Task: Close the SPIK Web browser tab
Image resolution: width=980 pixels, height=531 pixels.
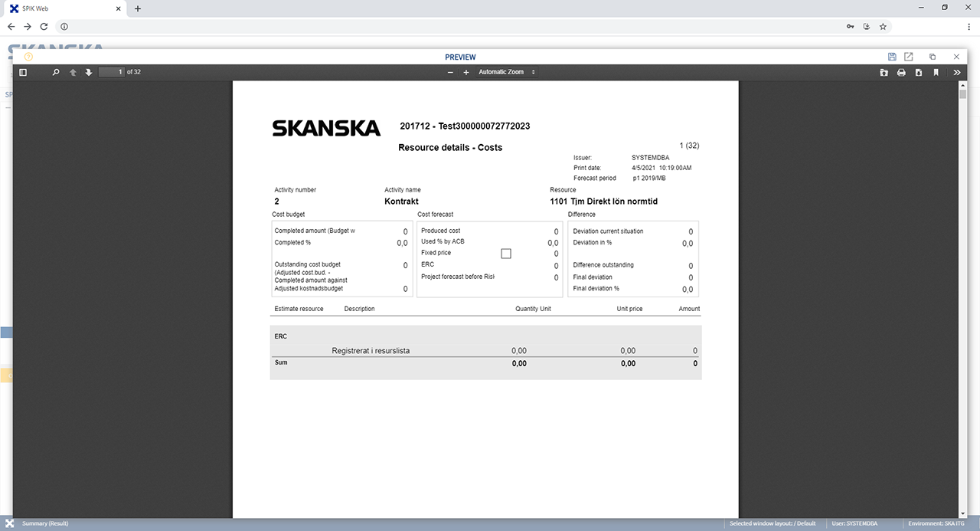Action: [x=117, y=8]
